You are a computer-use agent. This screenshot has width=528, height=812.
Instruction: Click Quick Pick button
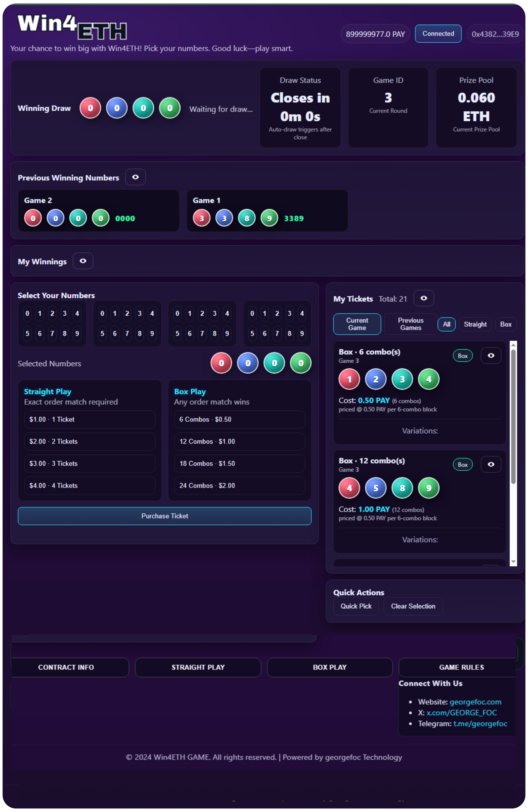[x=356, y=606]
